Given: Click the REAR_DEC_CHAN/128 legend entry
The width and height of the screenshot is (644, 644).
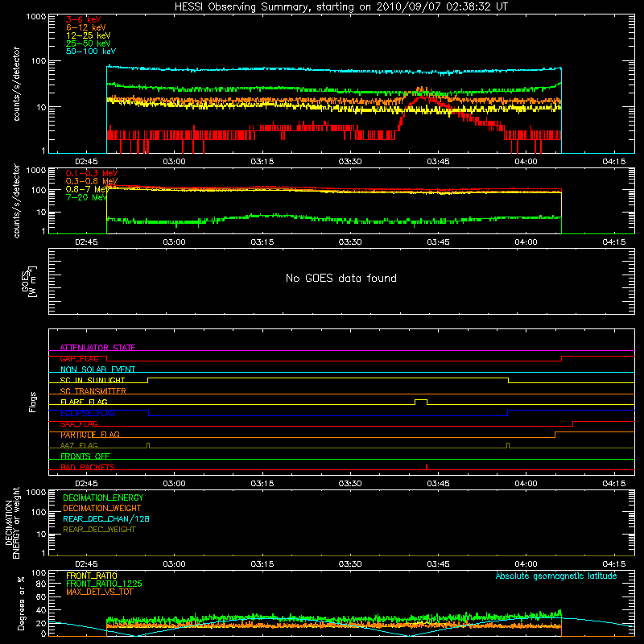Looking at the screenshot, I should (x=106, y=518).
